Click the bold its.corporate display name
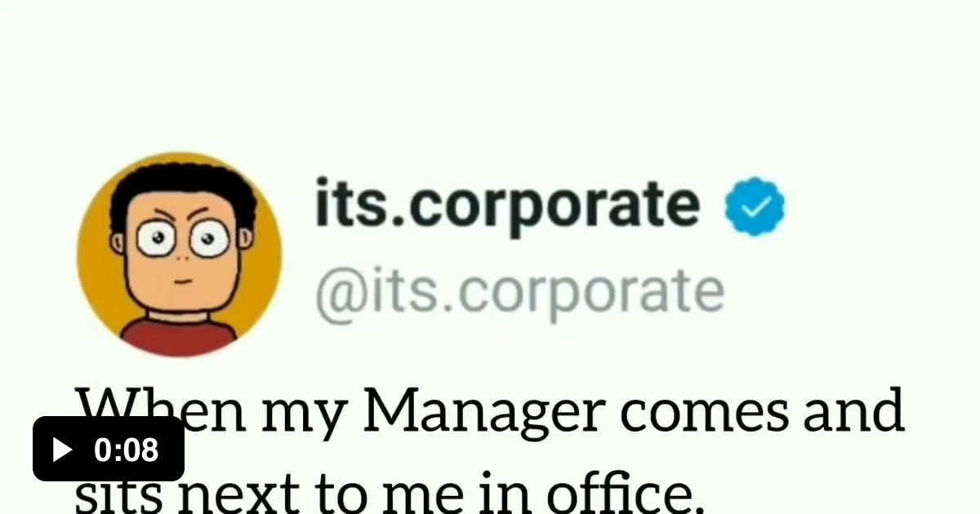980x514 pixels. click(507, 204)
